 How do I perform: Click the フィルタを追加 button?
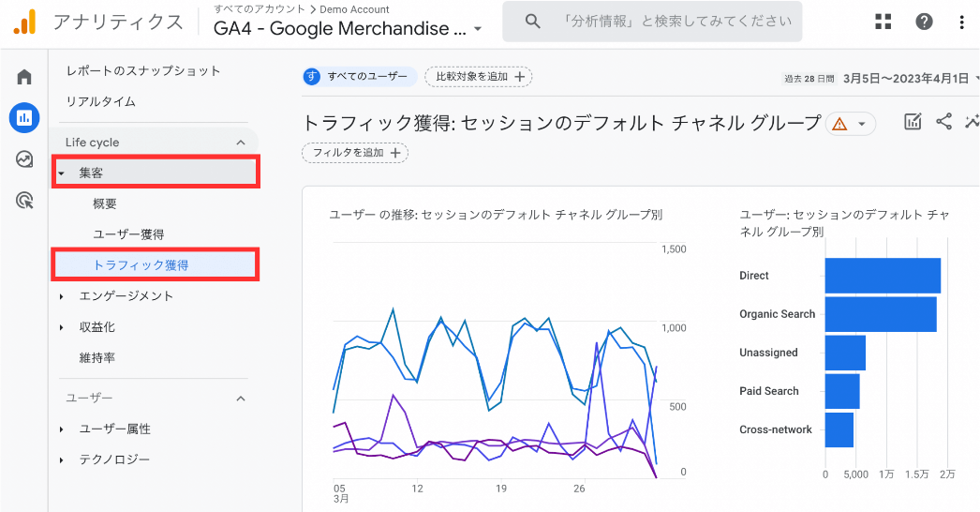click(355, 153)
